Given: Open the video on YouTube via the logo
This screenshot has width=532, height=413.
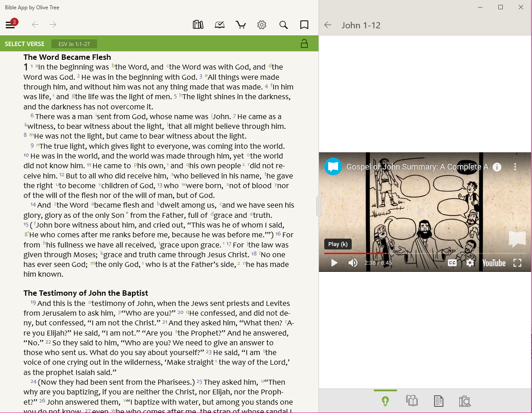Looking at the screenshot, I should pyautogui.click(x=494, y=263).
